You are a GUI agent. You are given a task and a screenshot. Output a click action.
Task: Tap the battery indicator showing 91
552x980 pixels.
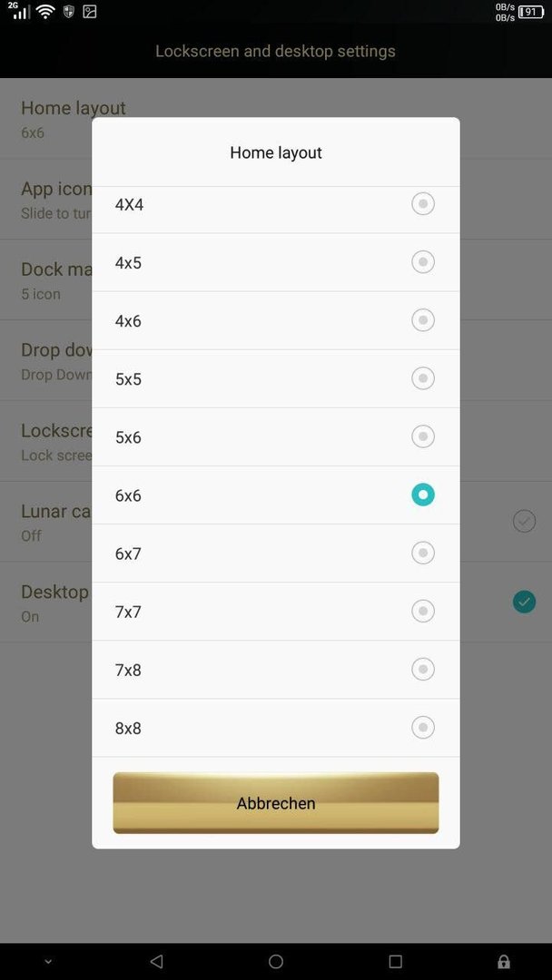[x=531, y=12]
